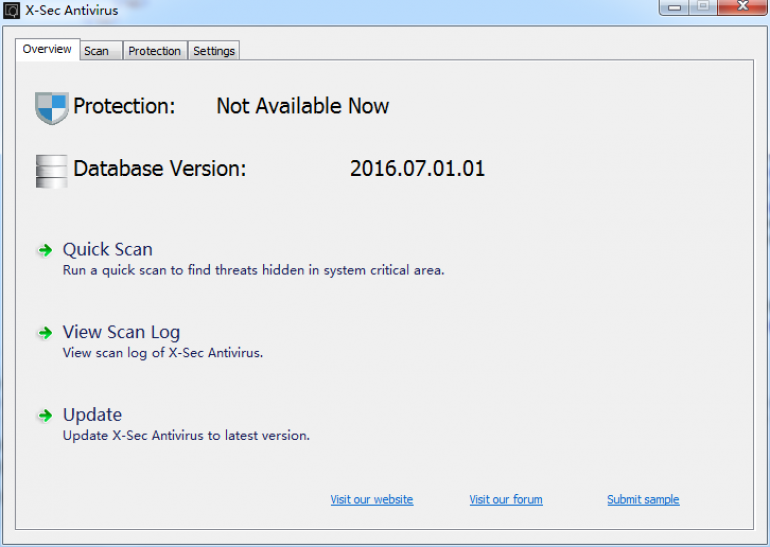Click the Submit sample link

[x=643, y=499]
